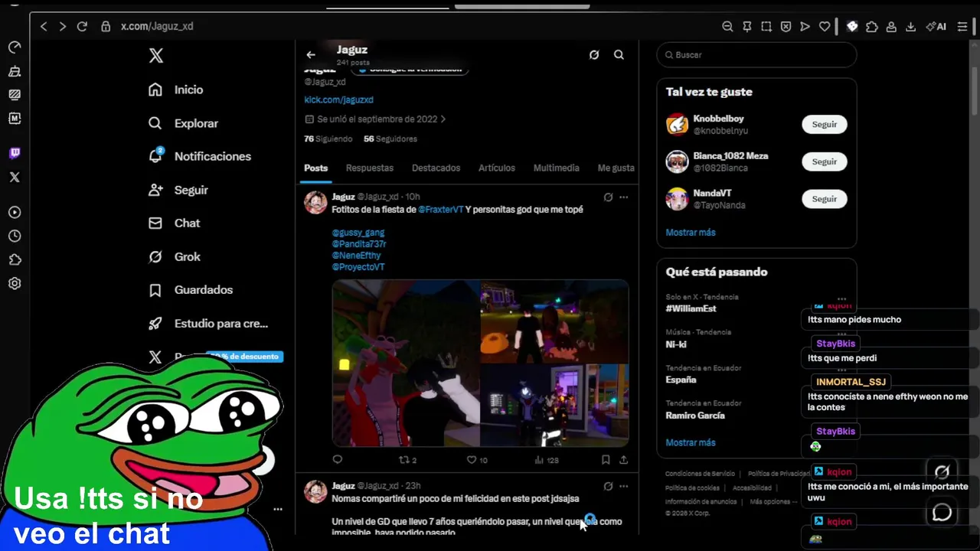Open the ad blocker shield icon
This screenshot has width=980, height=551.
pyautogui.click(x=786, y=26)
